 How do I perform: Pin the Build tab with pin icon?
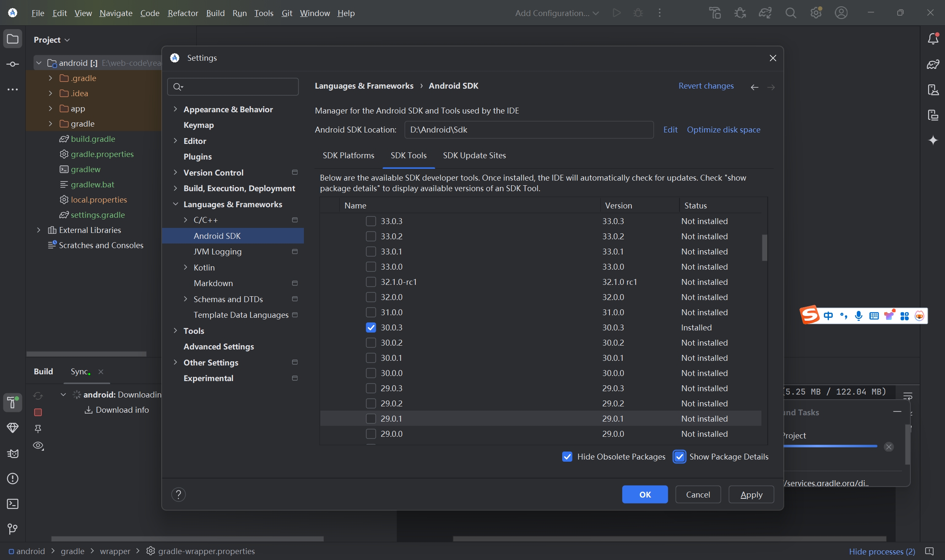pos(38,429)
